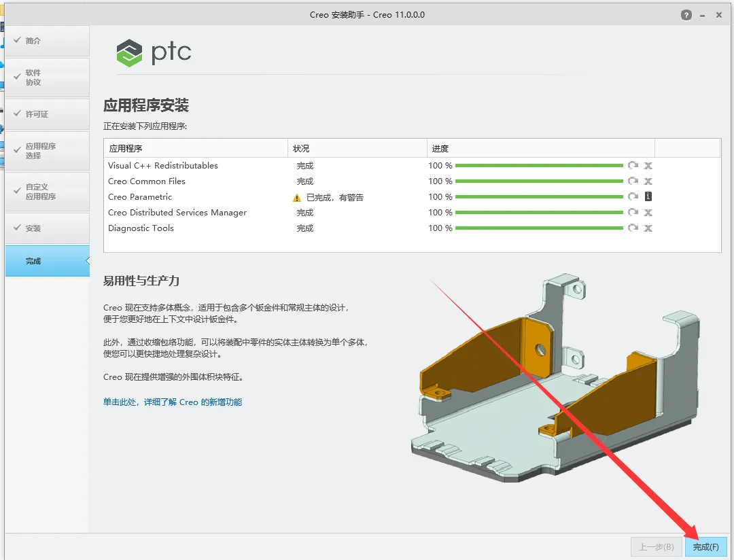Minimize the Creo installer window

tap(702, 16)
